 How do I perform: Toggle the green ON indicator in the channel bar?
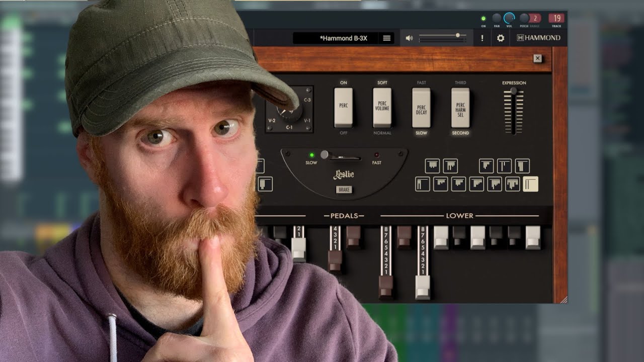tap(484, 19)
